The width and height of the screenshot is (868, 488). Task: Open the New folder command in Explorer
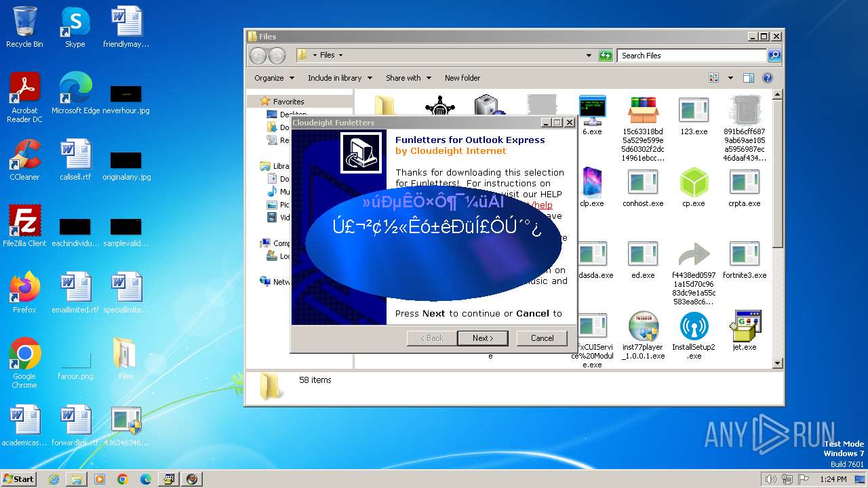point(462,78)
